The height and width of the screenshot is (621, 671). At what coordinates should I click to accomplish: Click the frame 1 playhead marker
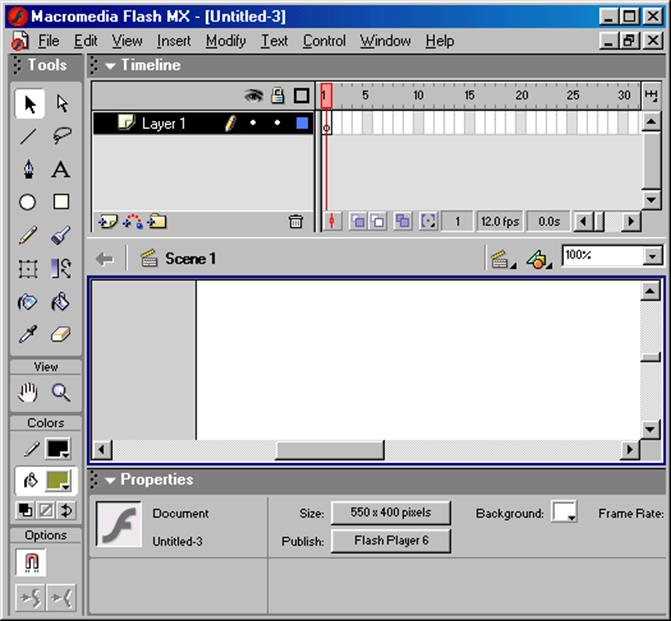[x=326, y=95]
